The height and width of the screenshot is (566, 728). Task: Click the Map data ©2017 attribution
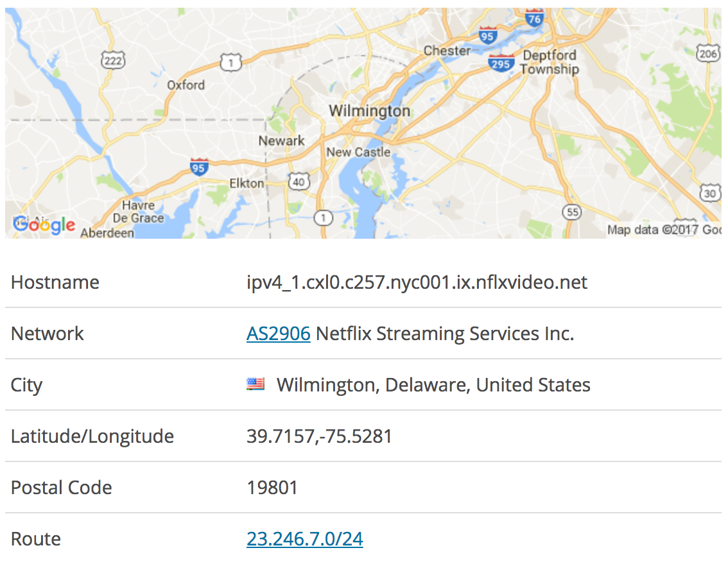pos(664,230)
